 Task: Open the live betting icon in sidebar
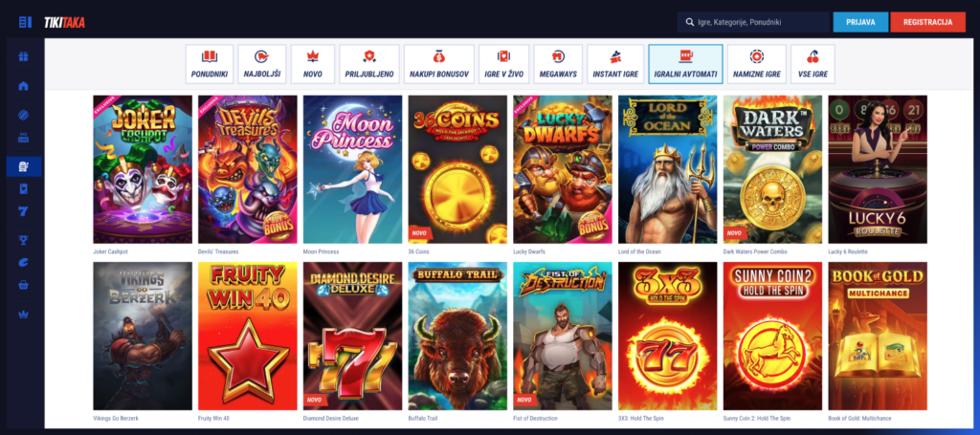point(23,138)
